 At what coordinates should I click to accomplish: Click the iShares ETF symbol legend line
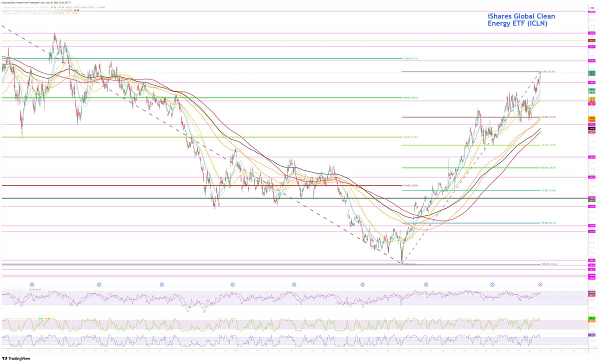tap(52, 7)
